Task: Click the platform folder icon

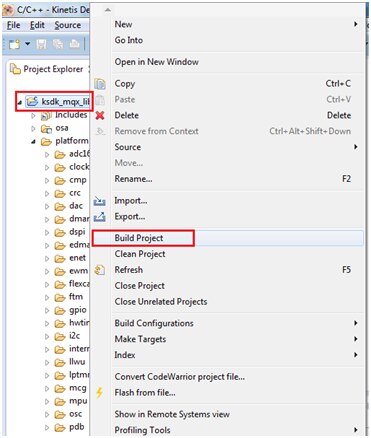Action: [46, 142]
